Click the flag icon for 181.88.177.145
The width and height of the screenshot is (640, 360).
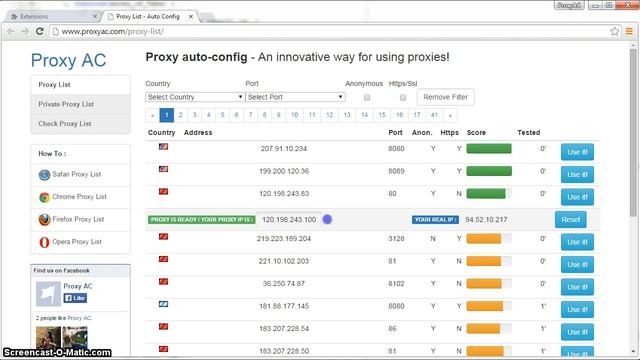(x=163, y=304)
